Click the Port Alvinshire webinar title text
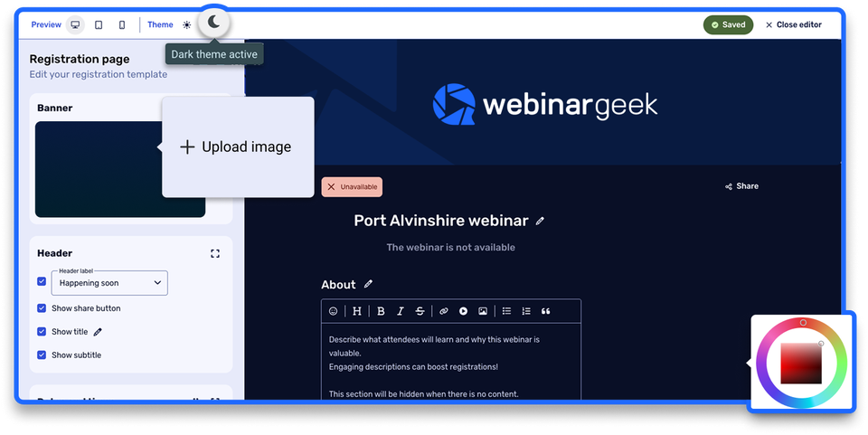The image size is (868, 435). tap(440, 221)
